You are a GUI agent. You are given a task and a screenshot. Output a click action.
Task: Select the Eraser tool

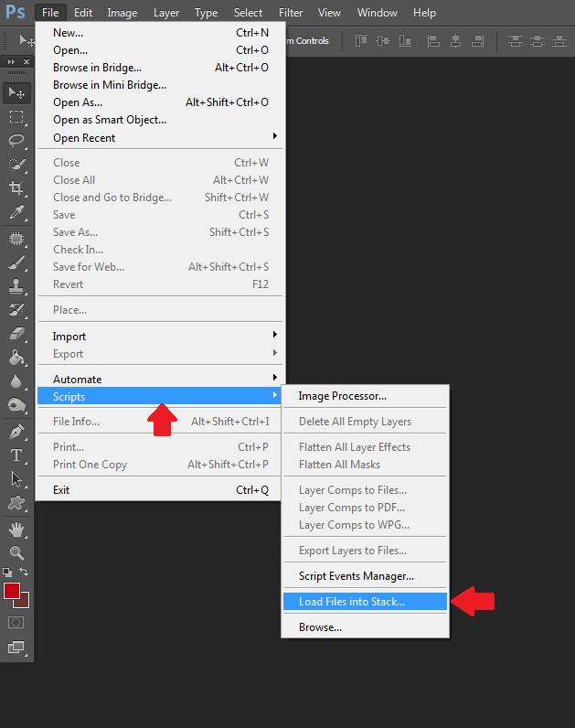pyautogui.click(x=16, y=334)
